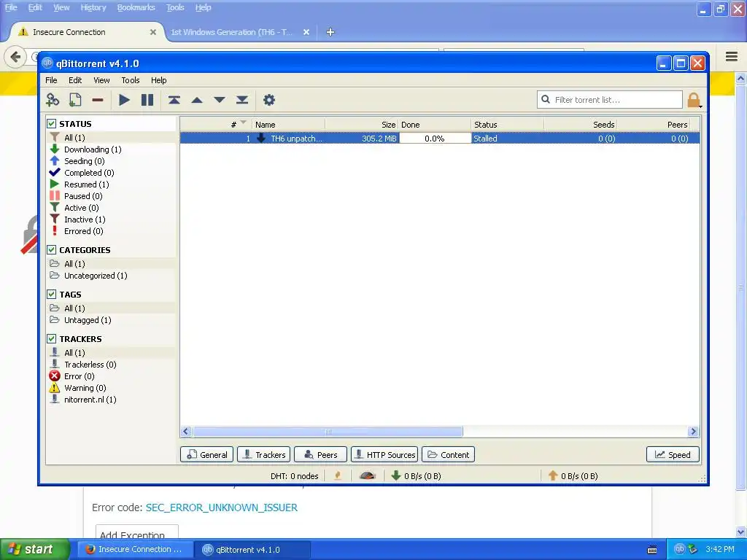Resume torrents with the play icon
The width and height of the screenshot is (747, 560).
coord(124,100)
